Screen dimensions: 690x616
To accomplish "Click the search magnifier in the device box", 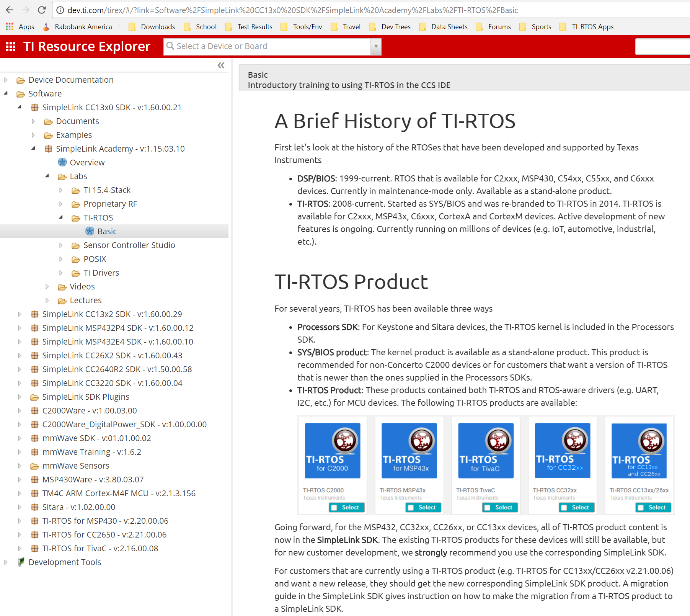I will pos(170,46).
